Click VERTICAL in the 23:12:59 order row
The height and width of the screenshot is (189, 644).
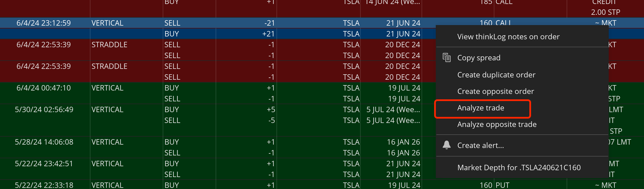(x=108, y=23)
